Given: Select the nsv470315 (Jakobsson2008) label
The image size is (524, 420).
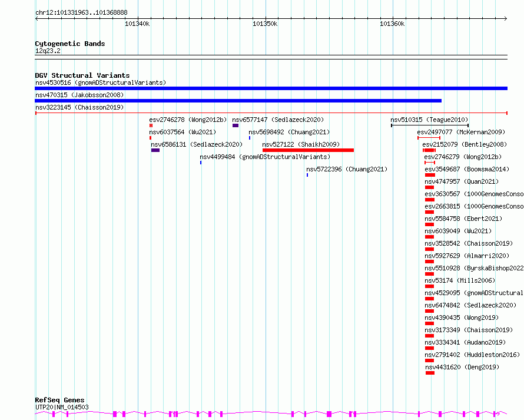Looking at the screenshot, I should coord(79,95).
